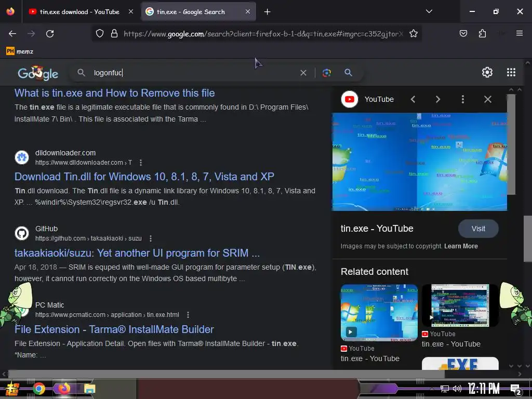Open options for PC Matic result
The width and height of the screenshot is (532, 399).
pos(188,315)
